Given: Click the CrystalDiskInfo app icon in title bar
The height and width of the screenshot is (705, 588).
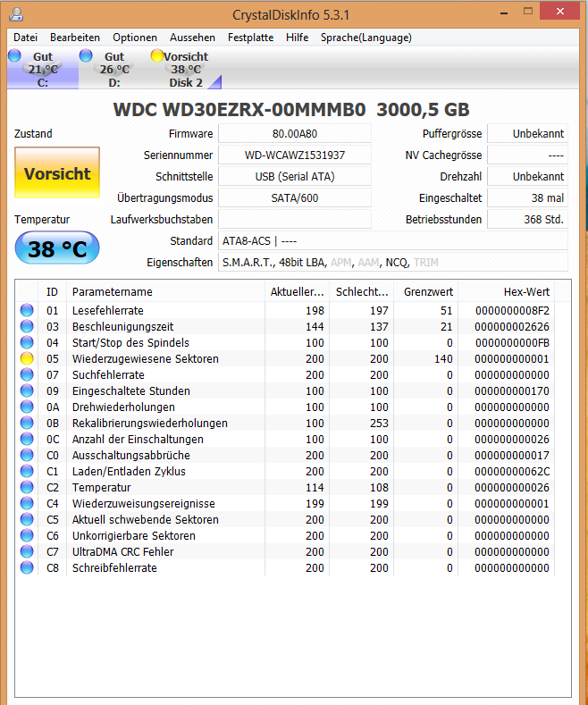Looking at the screenshot, I should 16,14.
